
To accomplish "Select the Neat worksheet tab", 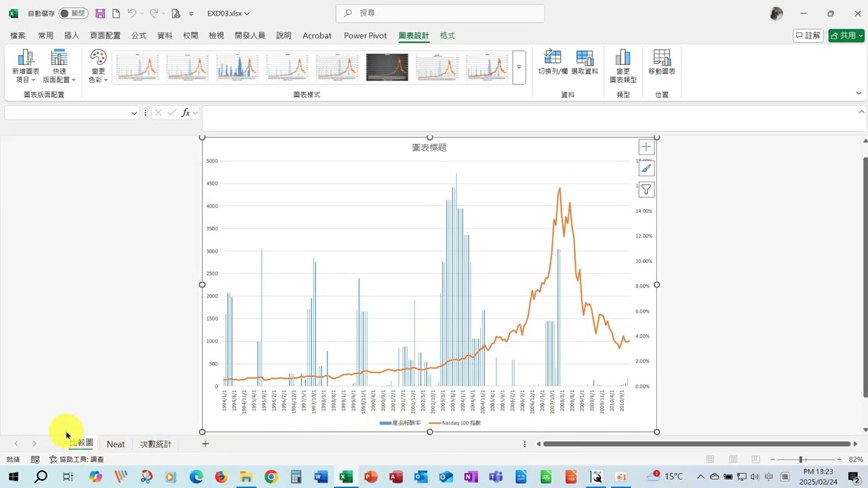I will (116, 444).
